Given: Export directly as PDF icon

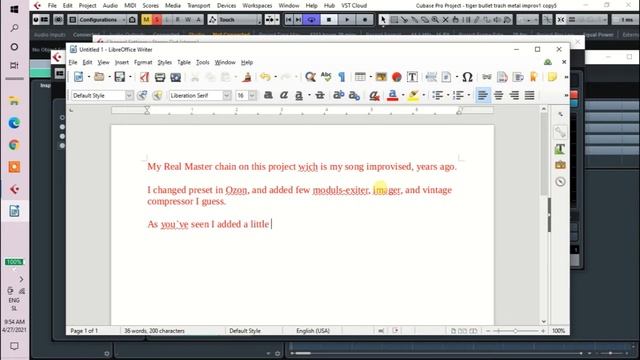Looking at the screenshot, I should pyautogui.click(x=144, y=77).
